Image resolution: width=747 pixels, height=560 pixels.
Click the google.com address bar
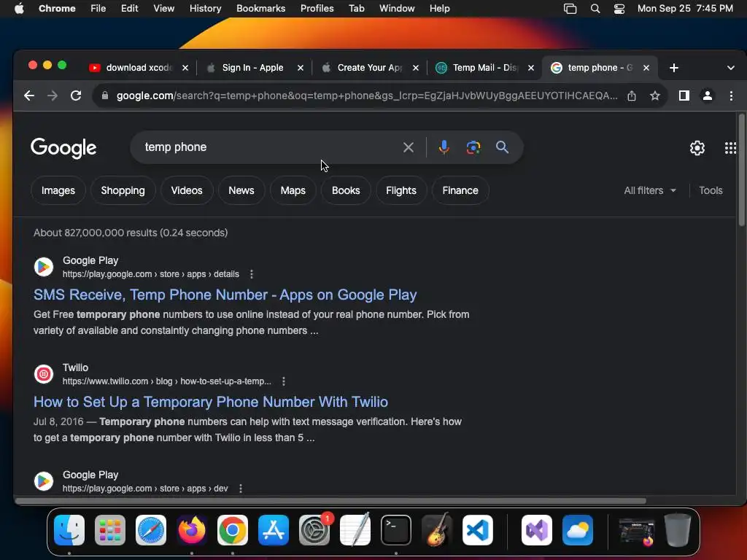tap(367, 96)
